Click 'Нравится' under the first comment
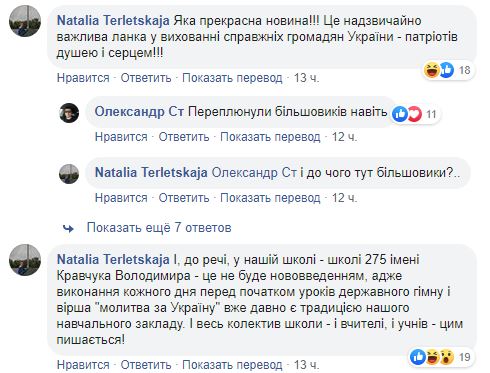490x373 pixels. tap(83, 78)
